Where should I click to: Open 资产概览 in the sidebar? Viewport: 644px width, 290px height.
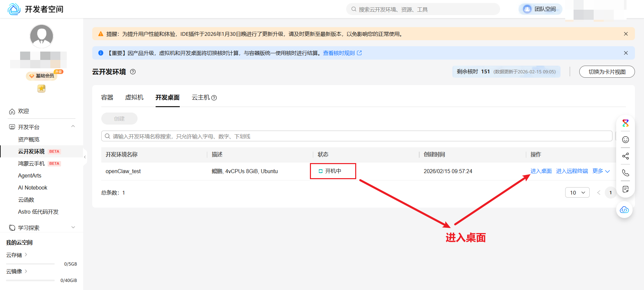point(29,139)
